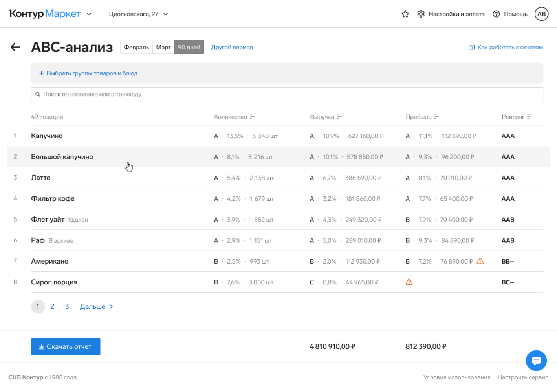
Task: Click Условия использования footer link
Action: (457, 377)
